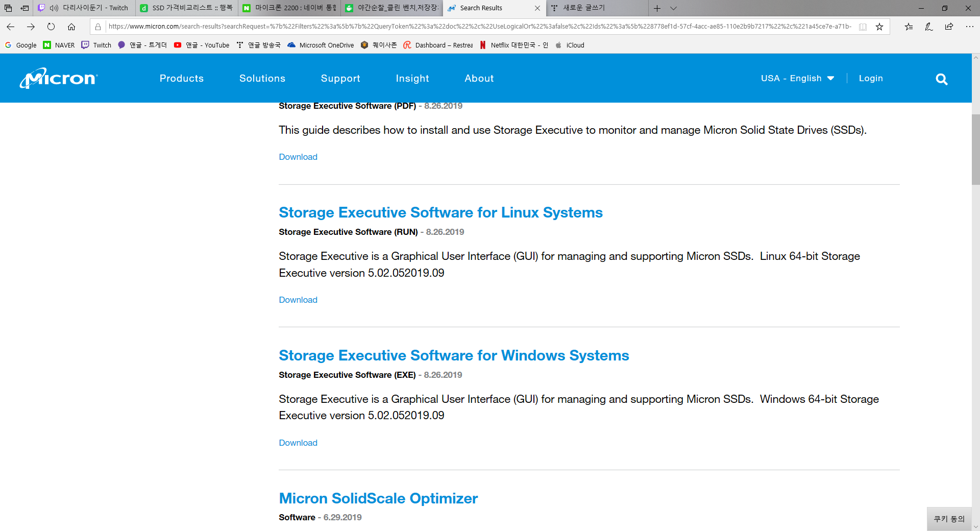The width and height of the screenshot is (980, 531).
Task: Click the 쿠키 동의 cookie consent button
Action: coord(949,519)
